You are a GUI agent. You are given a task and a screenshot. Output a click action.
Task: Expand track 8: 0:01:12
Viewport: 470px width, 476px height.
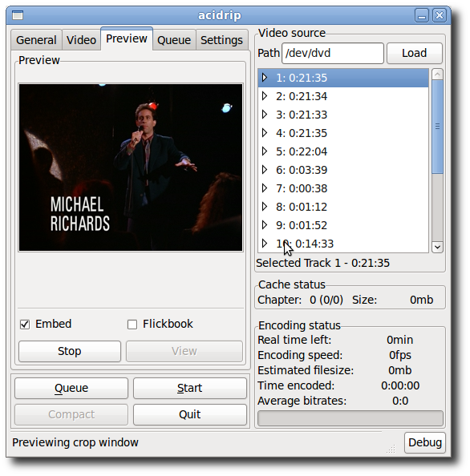point(265,207)
